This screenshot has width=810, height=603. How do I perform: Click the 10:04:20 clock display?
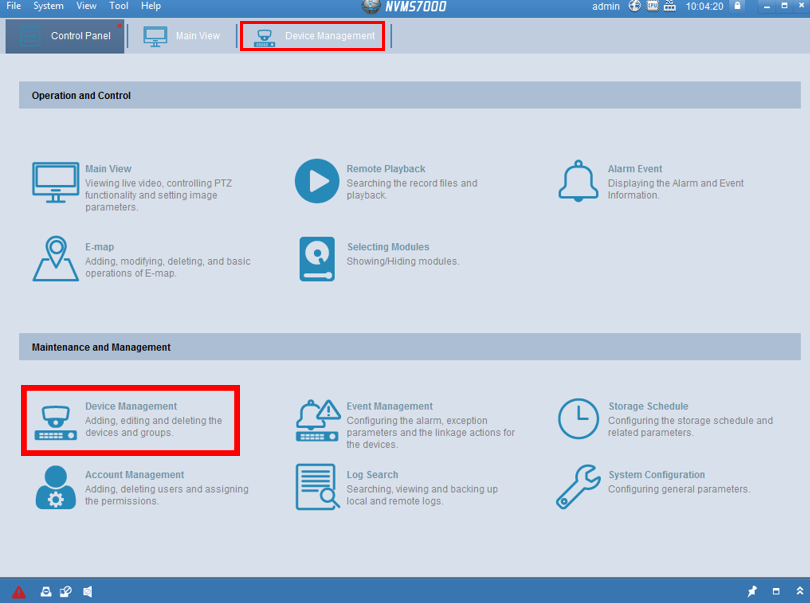tap(705, 7)
